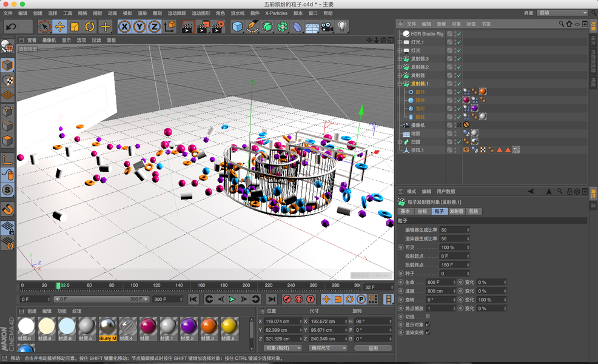The image size is (598, 364).
Task: Click autokeying button in timeline bar
Action: [299, 299]
